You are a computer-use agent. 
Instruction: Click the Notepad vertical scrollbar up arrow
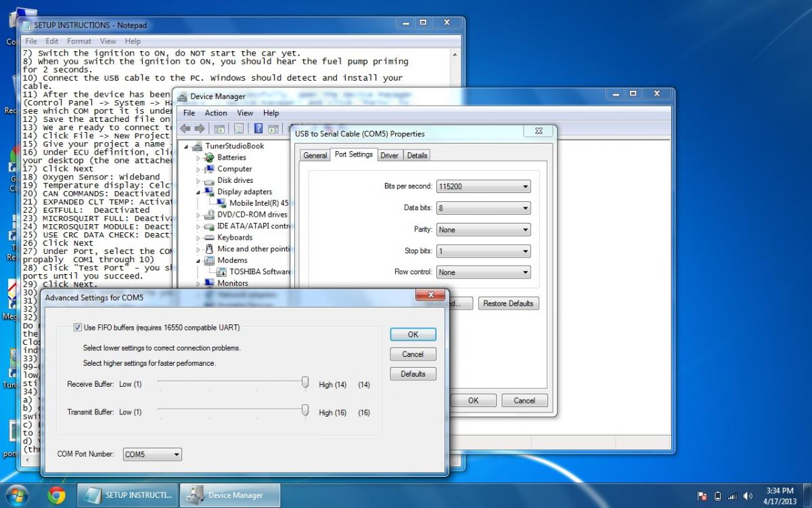[455, 56]
